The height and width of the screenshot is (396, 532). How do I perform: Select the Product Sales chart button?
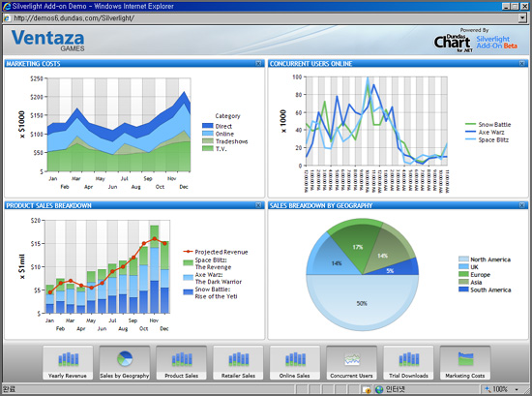(182, 362)
